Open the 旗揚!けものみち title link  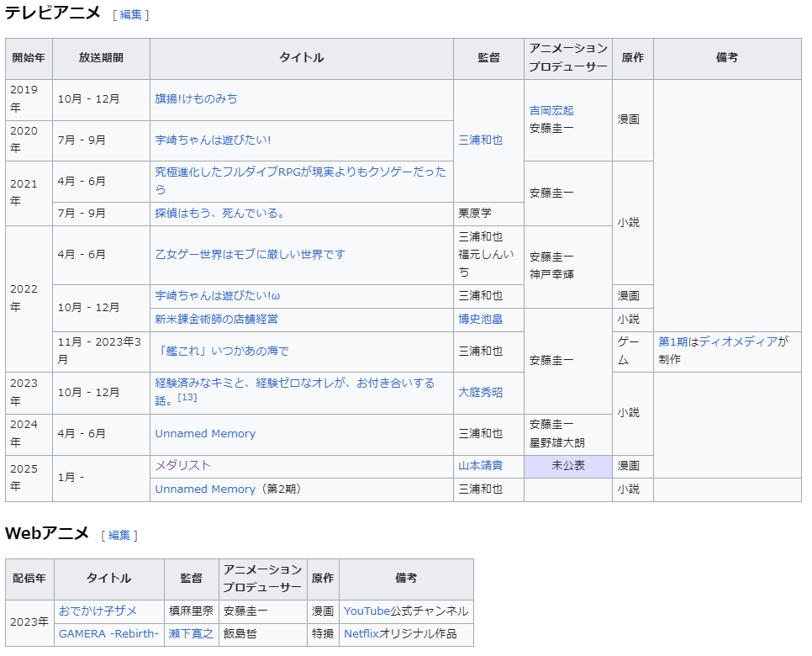tap(196, 98)
